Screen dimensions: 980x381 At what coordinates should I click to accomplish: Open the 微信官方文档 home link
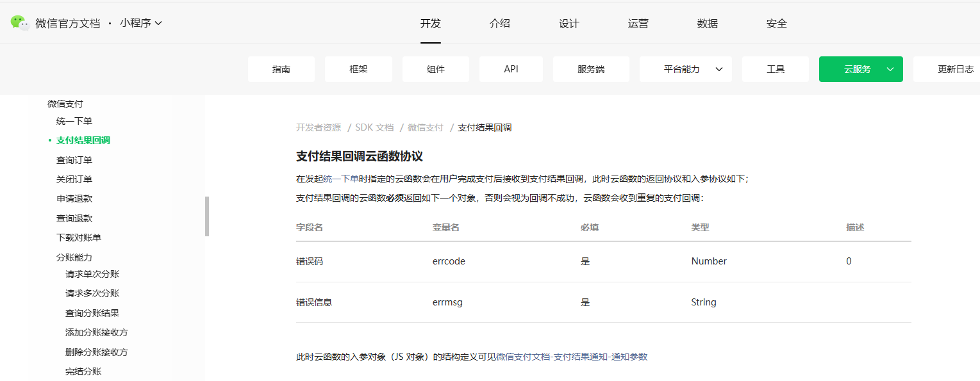tap(68, 23)
